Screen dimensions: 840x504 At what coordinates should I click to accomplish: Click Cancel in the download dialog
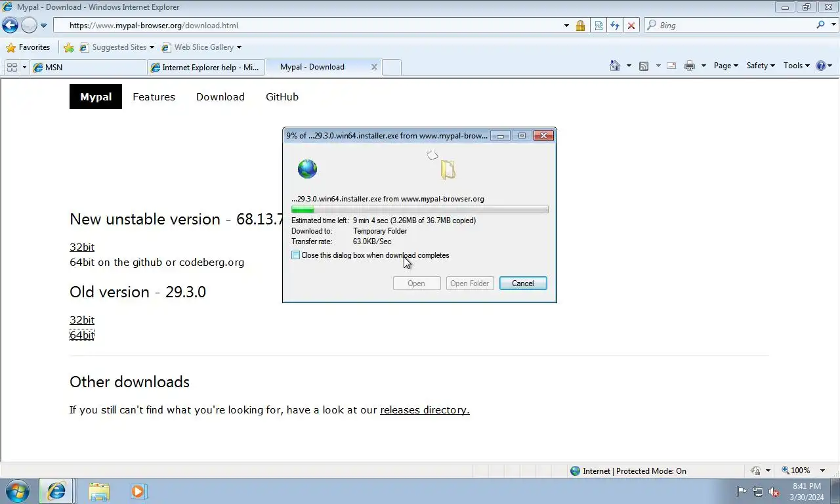click(523, 283)
